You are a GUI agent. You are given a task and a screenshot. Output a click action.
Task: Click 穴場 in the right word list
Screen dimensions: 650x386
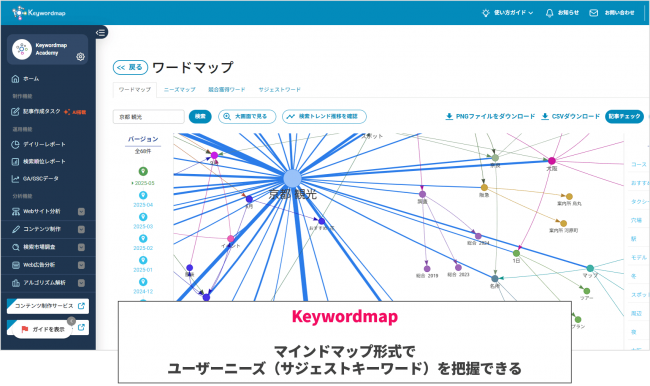click(636, 220)
